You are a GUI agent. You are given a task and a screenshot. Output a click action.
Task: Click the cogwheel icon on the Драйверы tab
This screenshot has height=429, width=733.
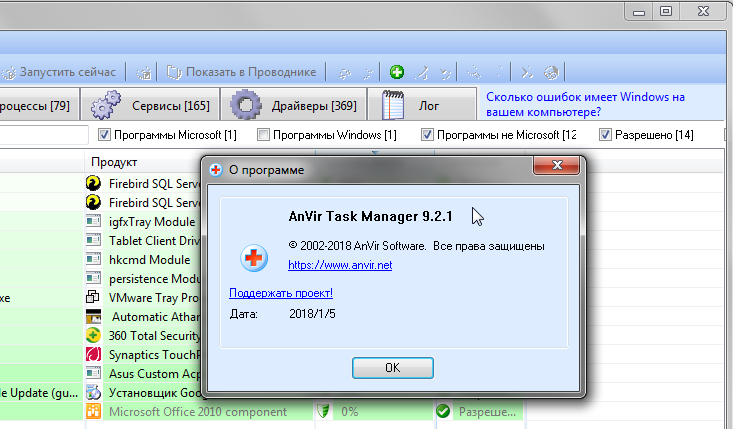click(246, 105)
